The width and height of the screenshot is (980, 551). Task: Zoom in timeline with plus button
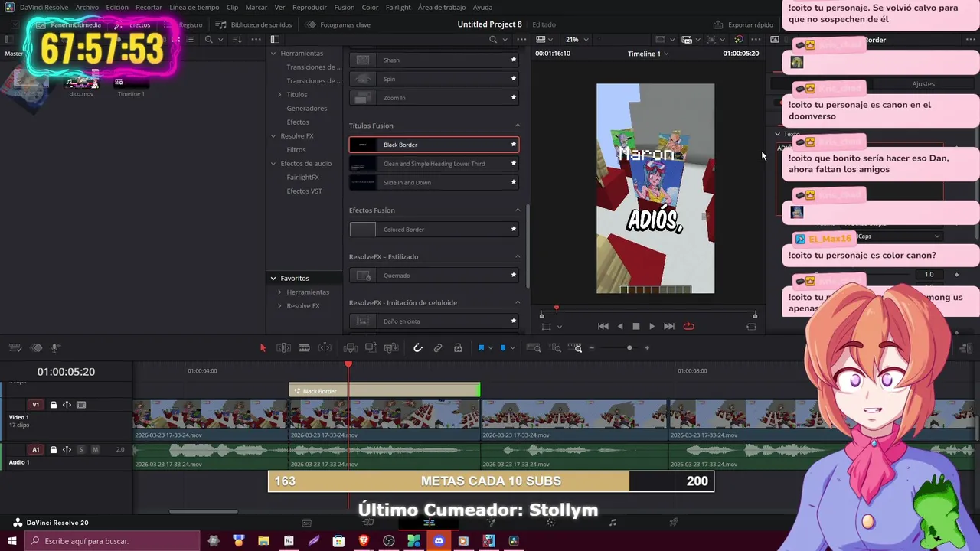tap(647, 348)
